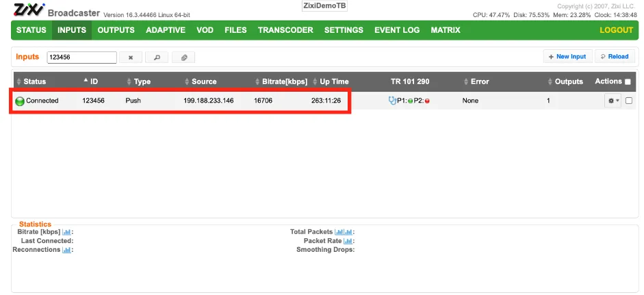The height and width of the screenshot is (295, 644).
Task: Click the Reload button
Action: (x=615, y=57)
